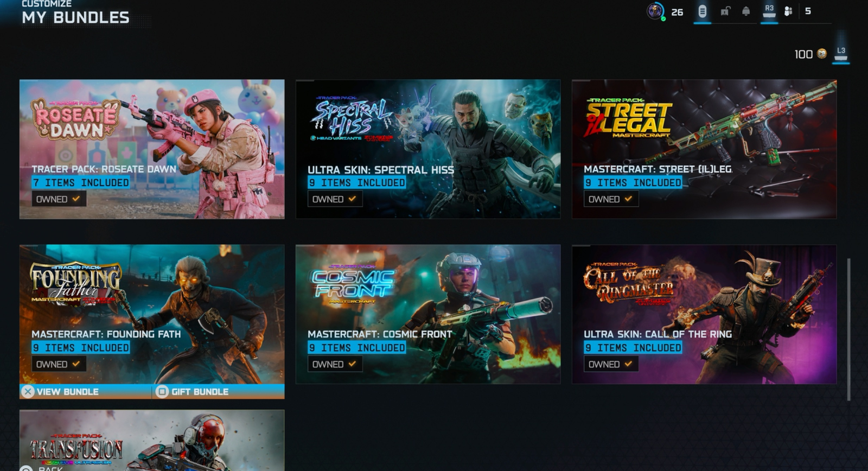Click the 100 COD Points balance
Viewport: 868px width, 471px height.
803,54
